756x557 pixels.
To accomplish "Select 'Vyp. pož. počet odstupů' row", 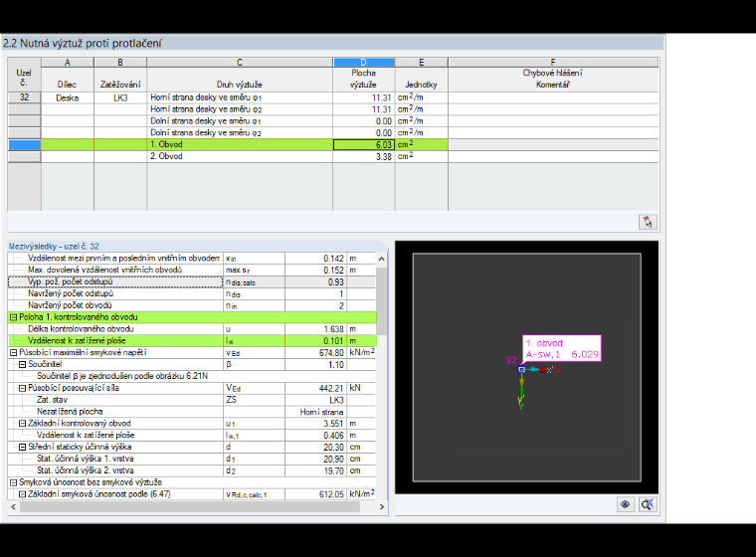I will click(x=192, y=281).
